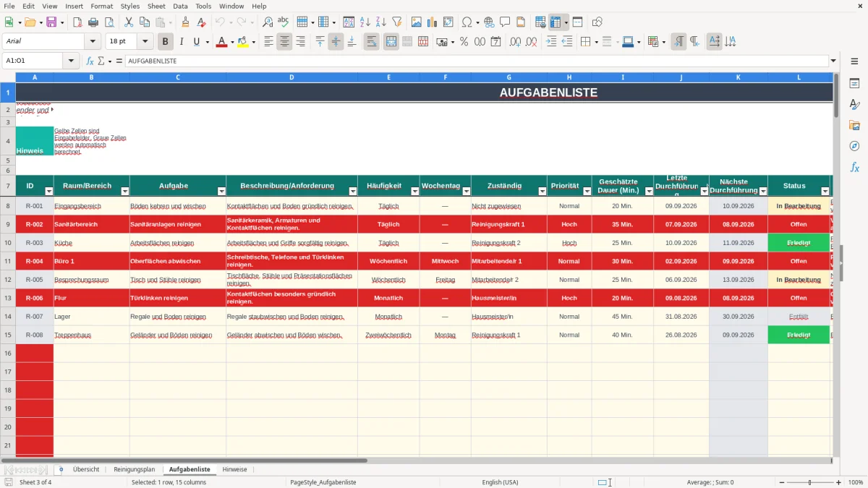Click the zoom in plus button

(838, 482)
